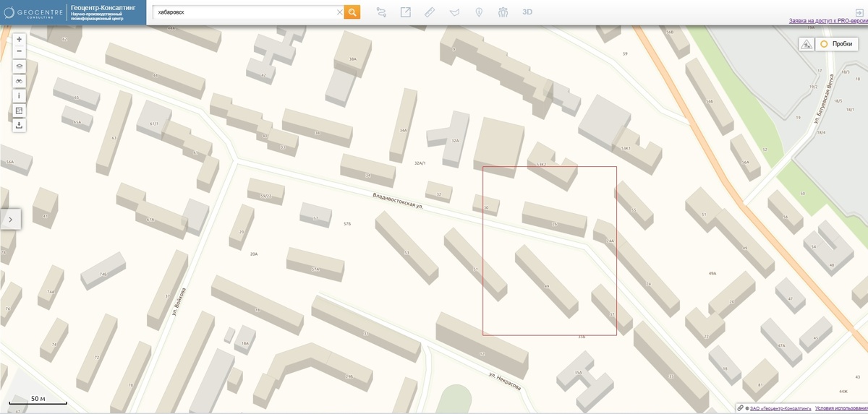Select the polygon area tool
This screenshot has height=414, width=868.
tap(454, 12)
